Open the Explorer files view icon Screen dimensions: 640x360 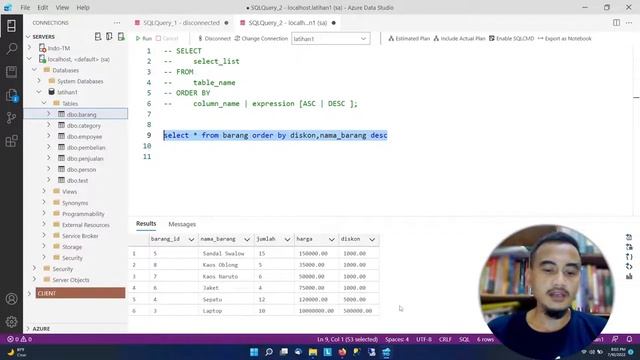click(11, 95)
